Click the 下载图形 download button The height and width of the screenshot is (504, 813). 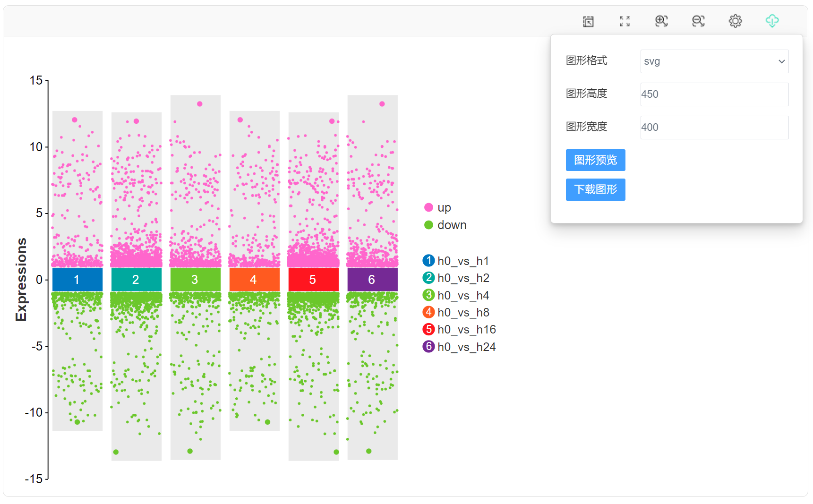595,189
